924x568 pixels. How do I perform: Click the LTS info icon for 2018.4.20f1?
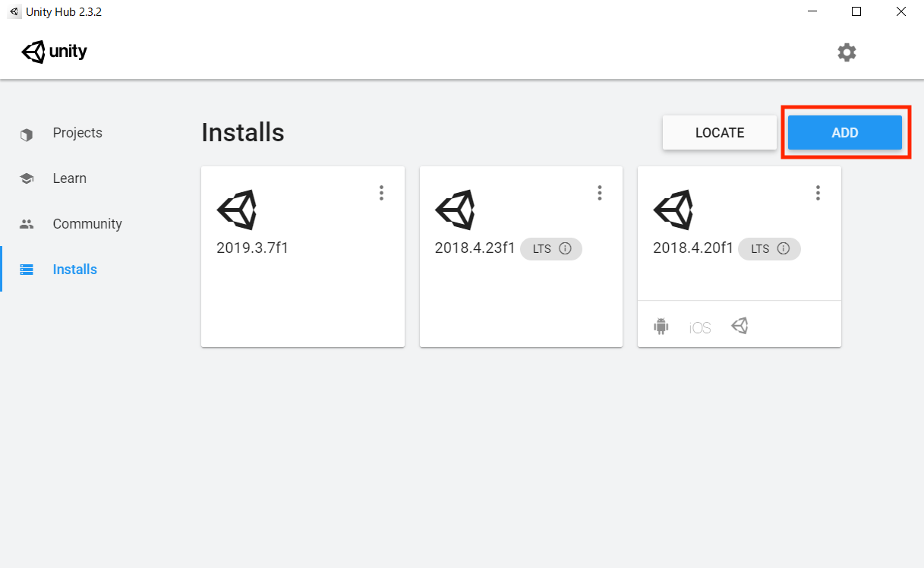tap(784, 249)
